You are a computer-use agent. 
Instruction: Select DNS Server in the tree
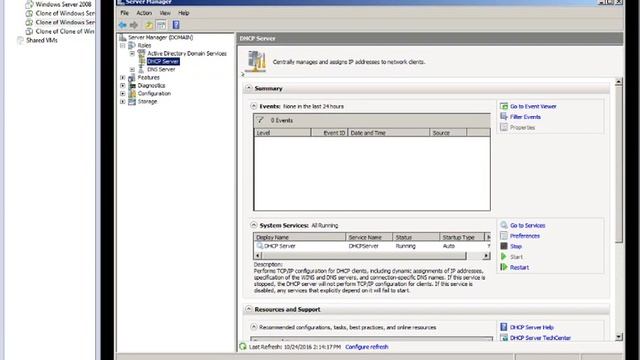coord(161,69)
